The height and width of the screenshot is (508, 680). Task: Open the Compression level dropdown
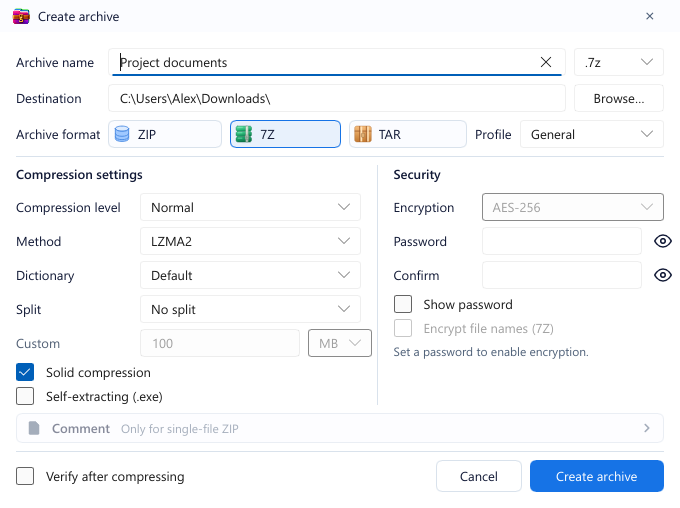(250, 207)
